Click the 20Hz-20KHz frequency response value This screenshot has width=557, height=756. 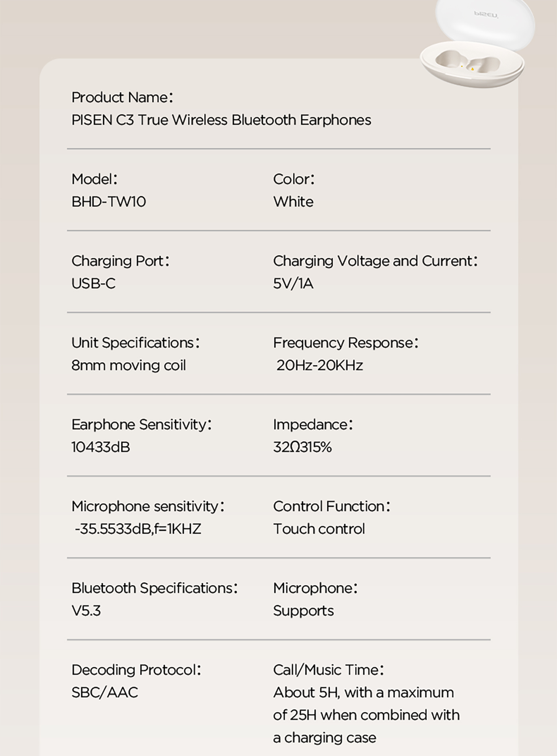tap(319, 365)
